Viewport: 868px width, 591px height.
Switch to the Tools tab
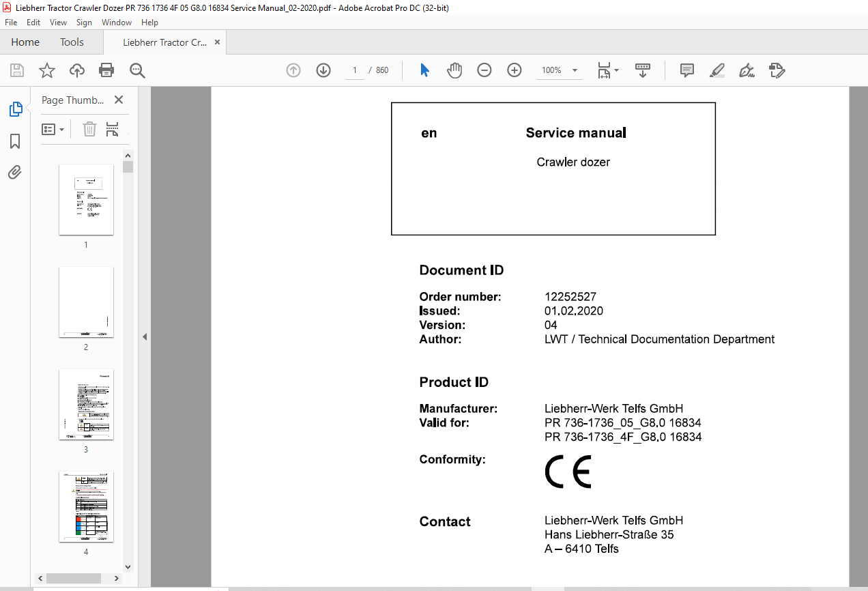[x=72, y=42]
